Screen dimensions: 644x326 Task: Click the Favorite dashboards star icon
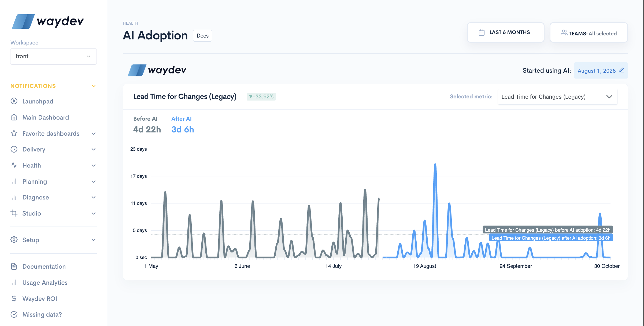[14, 134]
